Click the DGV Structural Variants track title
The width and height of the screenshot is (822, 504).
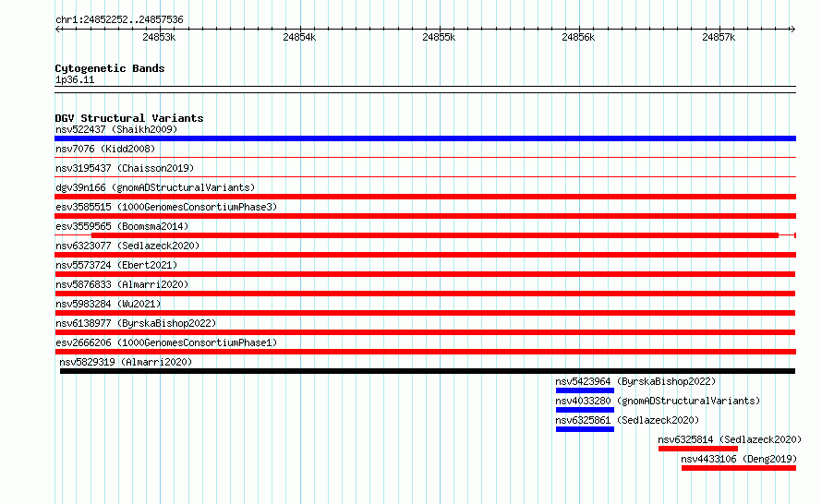coord(129,118)
